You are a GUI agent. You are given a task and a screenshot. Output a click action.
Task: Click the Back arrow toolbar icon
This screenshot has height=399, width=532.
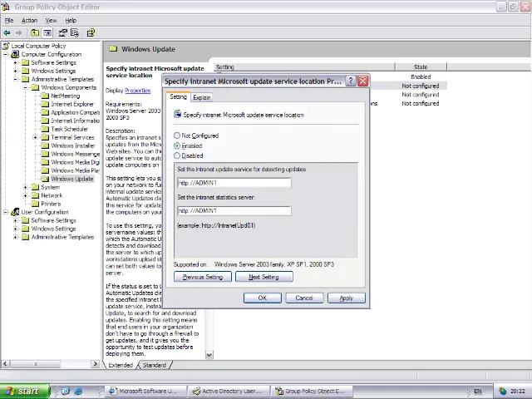pyautogui.click(x=7, y=33)
